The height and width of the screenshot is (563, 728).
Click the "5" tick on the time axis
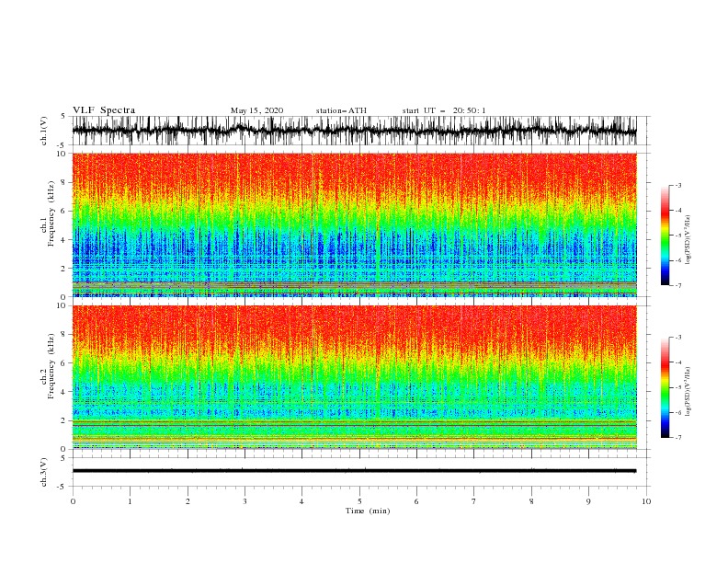click(x=359, y=501)
